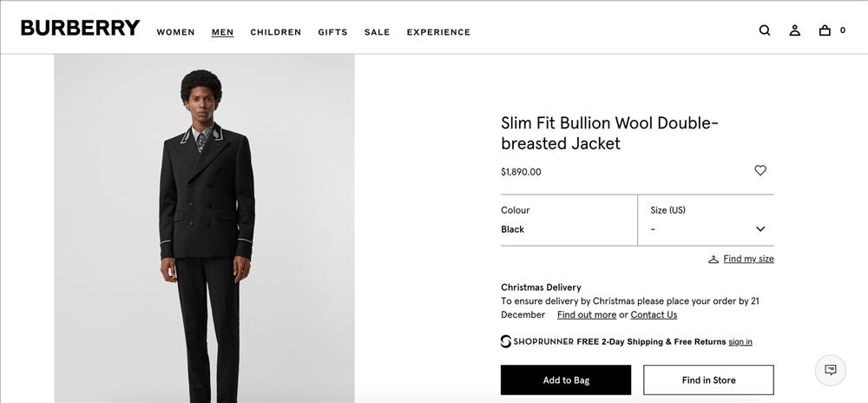Open the search magnifier icon
868x403 pixels.
pos(765,30)
